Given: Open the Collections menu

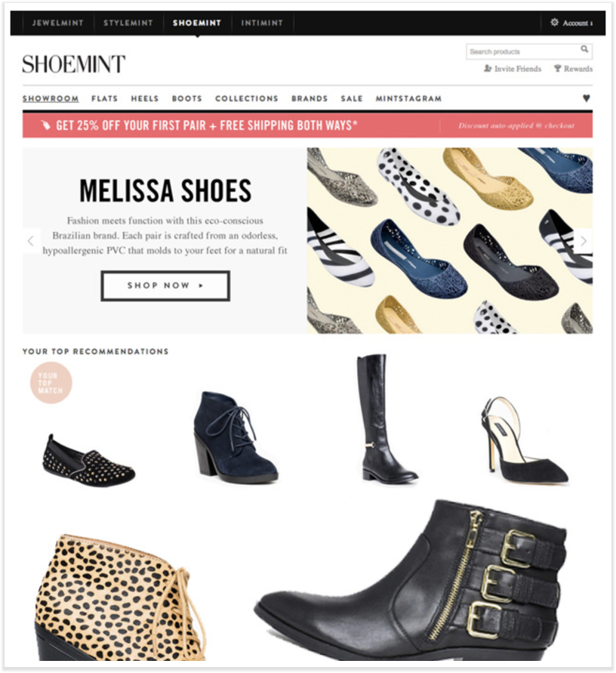Looking at the screenshot, I should [247, 99].
